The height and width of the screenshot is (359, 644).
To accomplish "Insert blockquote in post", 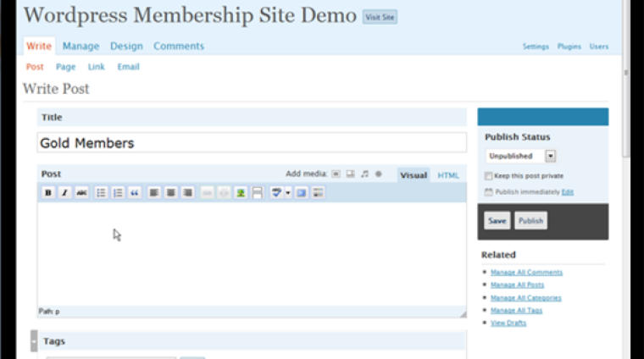I will (135, 192).
